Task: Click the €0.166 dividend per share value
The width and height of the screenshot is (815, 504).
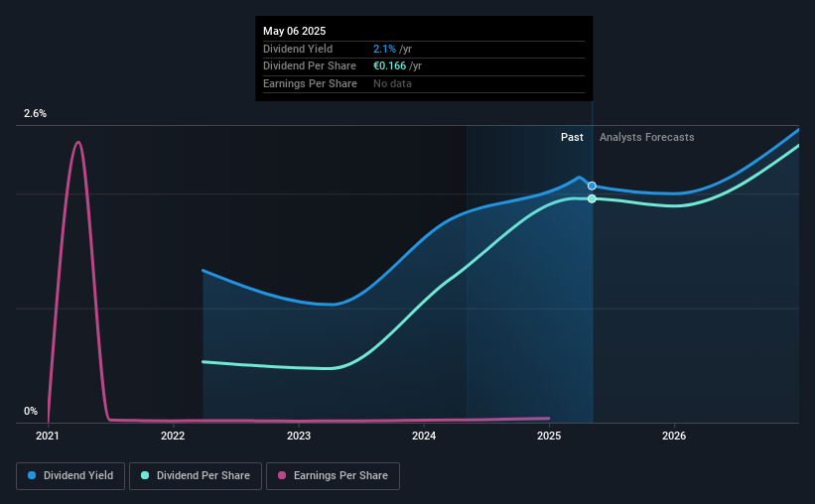Action: pos(389,66)
